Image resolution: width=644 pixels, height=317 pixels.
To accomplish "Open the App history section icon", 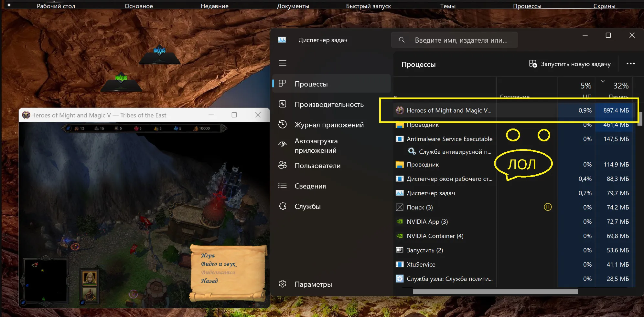I will (283, 124).
